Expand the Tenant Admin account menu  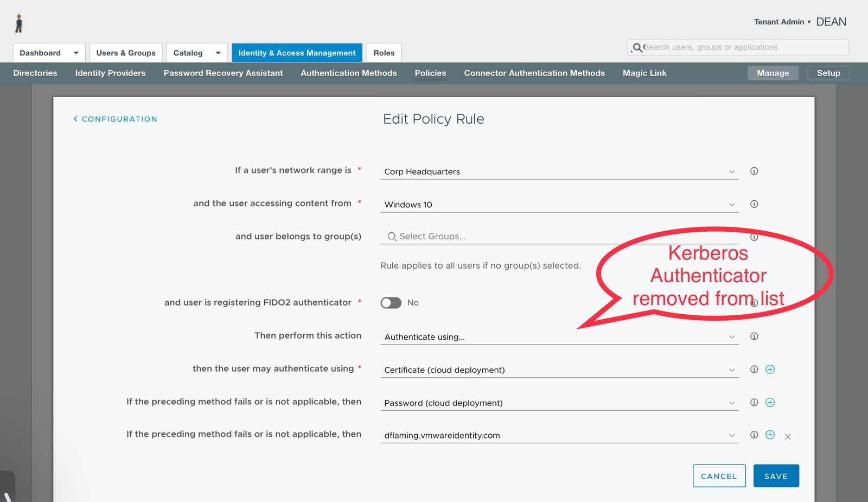coord(782,22)
